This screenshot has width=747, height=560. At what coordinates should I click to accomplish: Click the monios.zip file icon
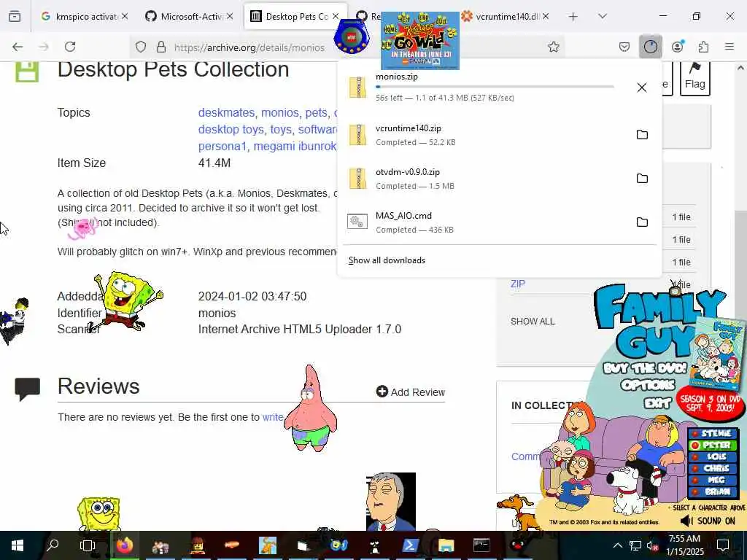(x=357, y=87)
